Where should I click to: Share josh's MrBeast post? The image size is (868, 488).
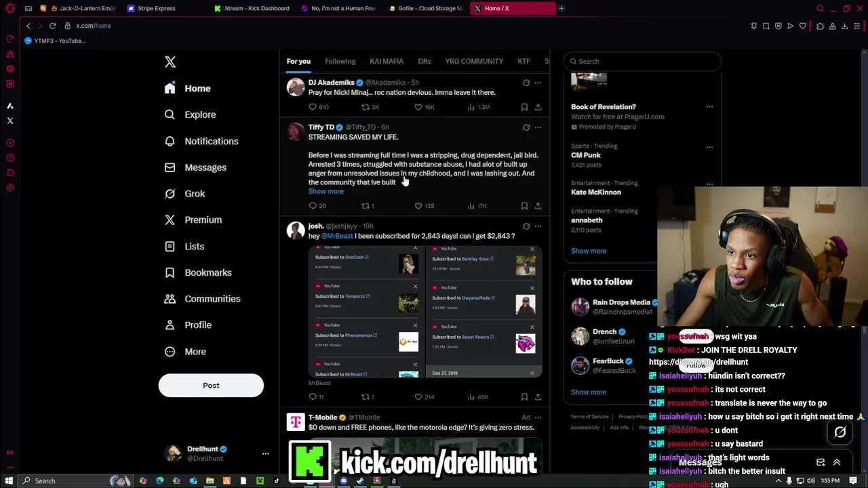[538, 397]
